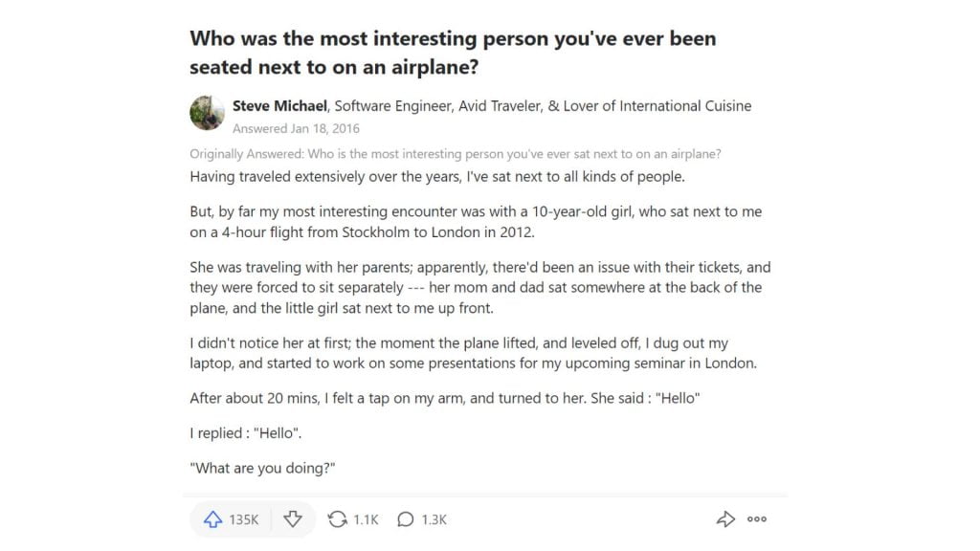
Task: Click the paragraph mentioning Stockholm to London
Action: point(476,222)
